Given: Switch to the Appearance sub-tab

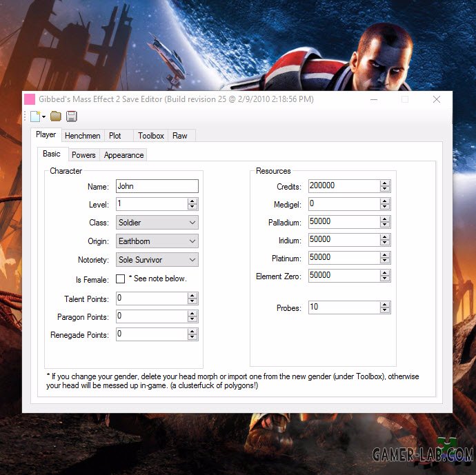Looking at the screenshot, I should coord(123,155).
